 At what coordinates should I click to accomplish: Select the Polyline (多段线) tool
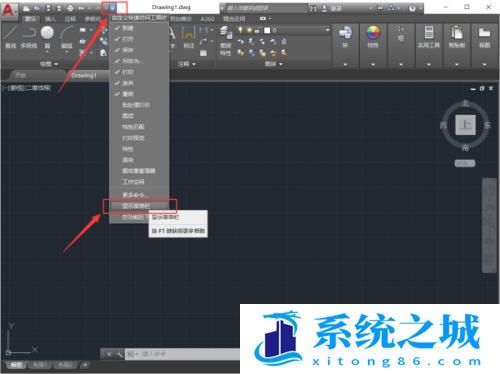point(29,37)
